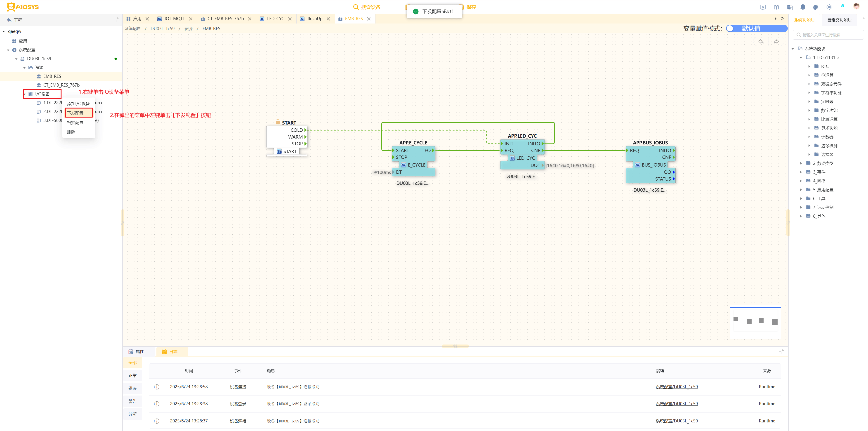Click the AIOSYS logo
Screen dimensions: 868x431
pos(23,7)
